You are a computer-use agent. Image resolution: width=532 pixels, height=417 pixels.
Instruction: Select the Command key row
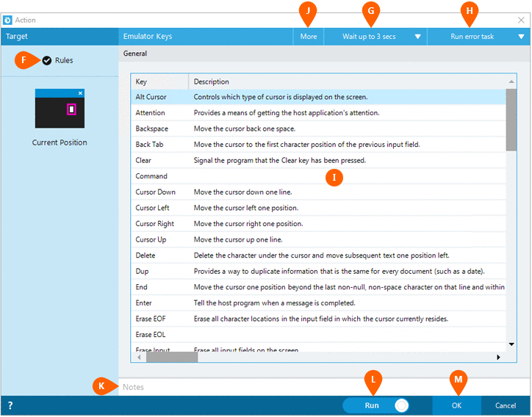tap(319, 177)
